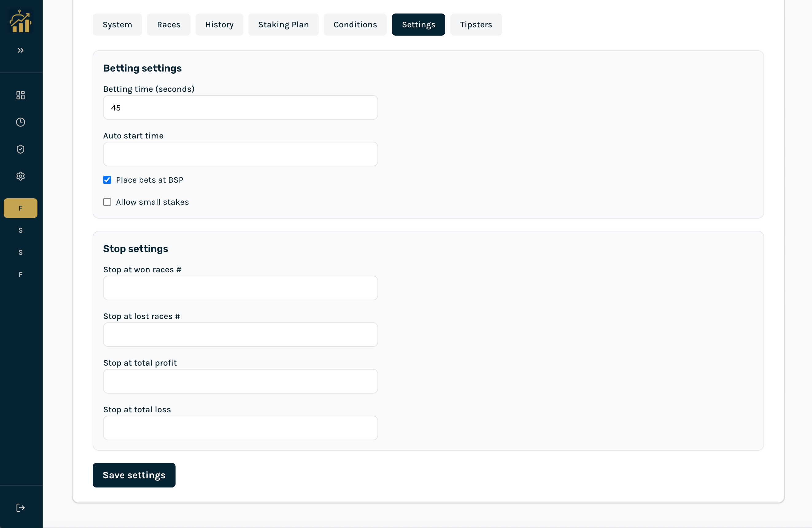Click the Stop at lost races field
Viewport: 812px width, 528px height.
coord(241,335)
